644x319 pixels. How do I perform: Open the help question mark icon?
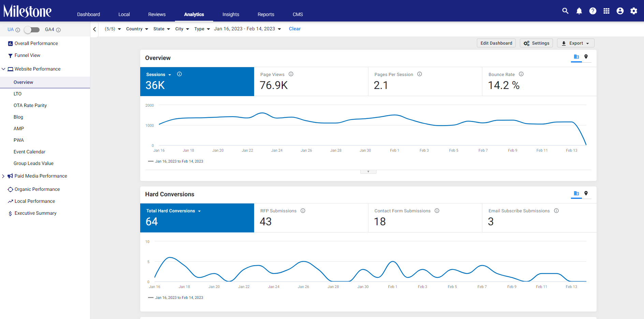pyautogui.click(x=593, y=11)
